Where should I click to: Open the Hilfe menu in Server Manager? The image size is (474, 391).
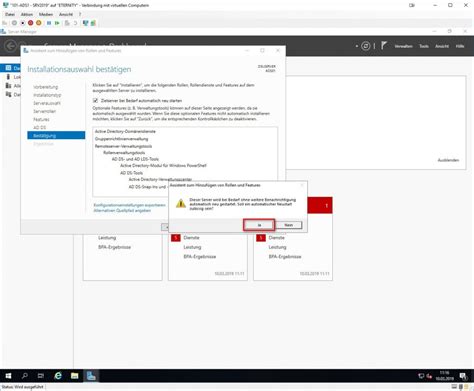(x=460, y=46)
